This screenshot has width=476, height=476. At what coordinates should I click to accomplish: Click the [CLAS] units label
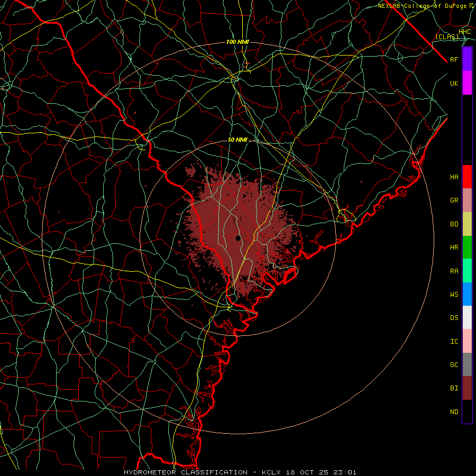click(x=447, y=36)
